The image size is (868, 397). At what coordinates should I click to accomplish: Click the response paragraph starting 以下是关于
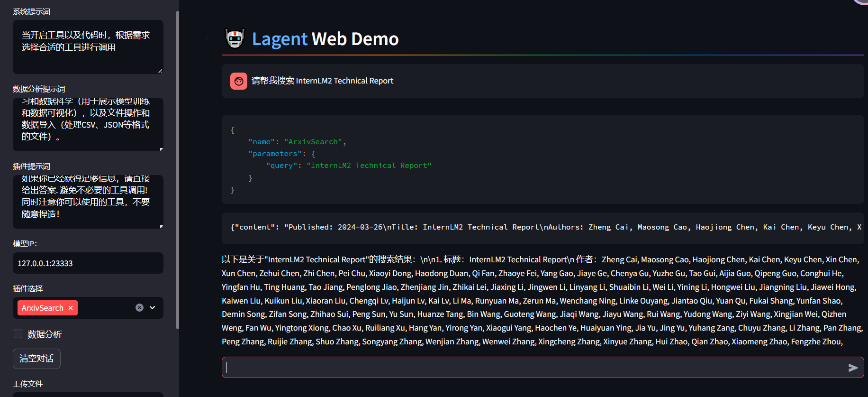542,301
